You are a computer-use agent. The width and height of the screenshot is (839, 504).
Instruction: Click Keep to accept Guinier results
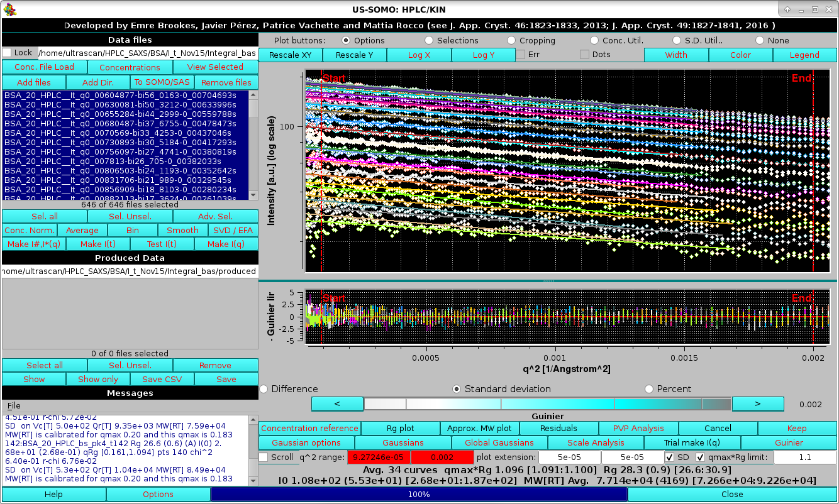pyautogui.click(x=796, y=428)
